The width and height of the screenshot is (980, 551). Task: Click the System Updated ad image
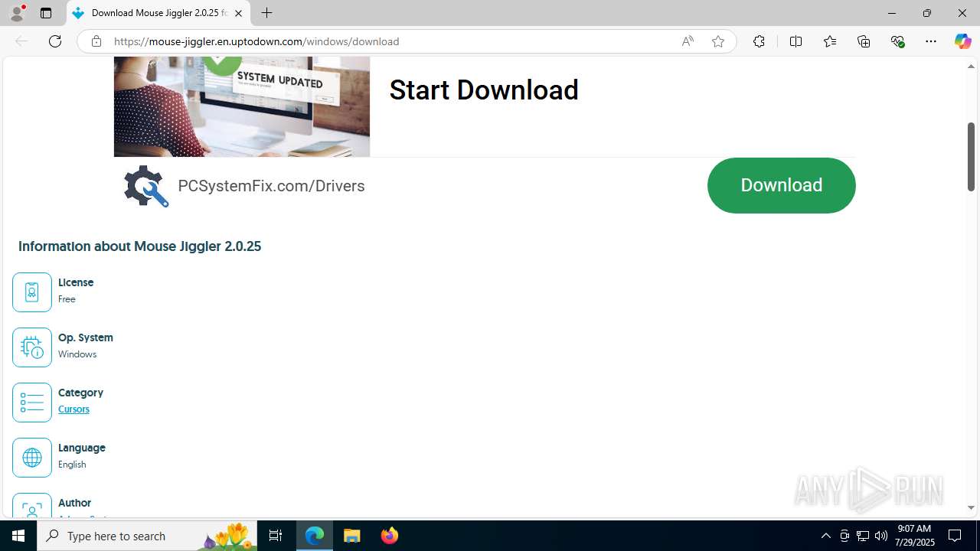[242, 106]
